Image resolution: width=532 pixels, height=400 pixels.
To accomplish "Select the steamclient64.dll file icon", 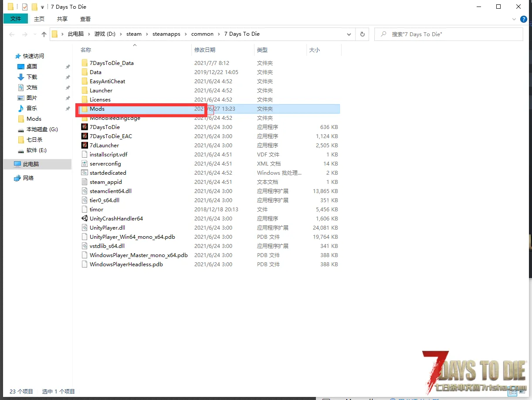I will click(x=85, y=191).
